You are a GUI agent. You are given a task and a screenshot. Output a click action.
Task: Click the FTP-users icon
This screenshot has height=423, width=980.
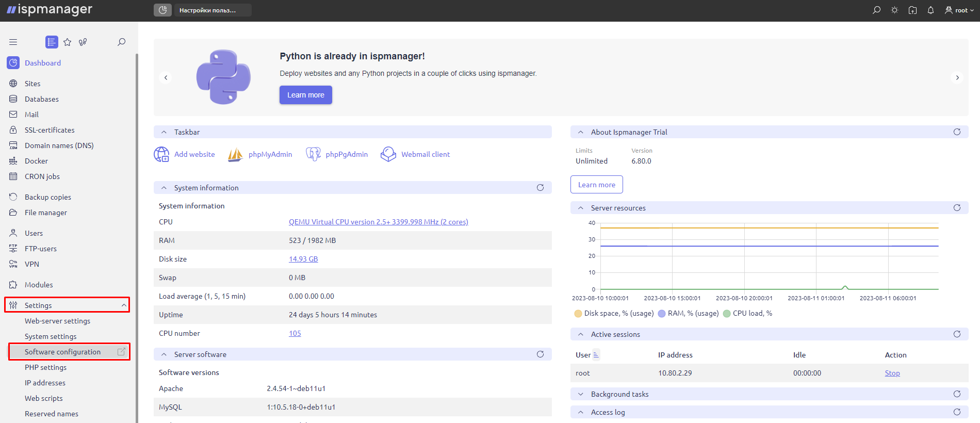pos(13,249)
